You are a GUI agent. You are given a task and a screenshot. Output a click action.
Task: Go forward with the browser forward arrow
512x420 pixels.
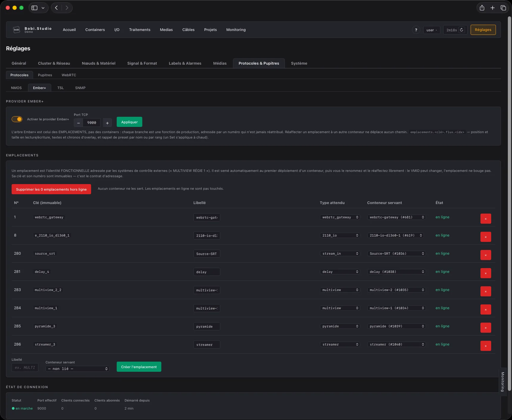(x=67, y=8)
